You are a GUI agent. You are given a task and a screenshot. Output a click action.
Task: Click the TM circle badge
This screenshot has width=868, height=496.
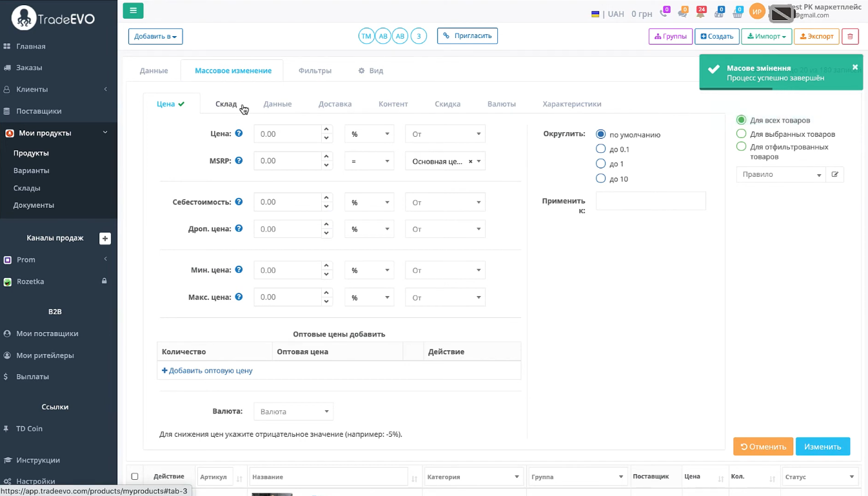(366, 36)
